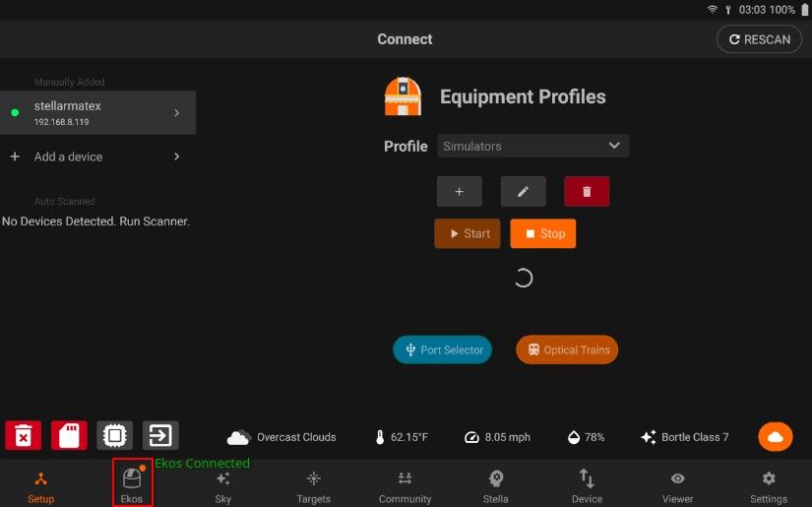Open the Settings tab
812x507 pixels.
(769, 486)
